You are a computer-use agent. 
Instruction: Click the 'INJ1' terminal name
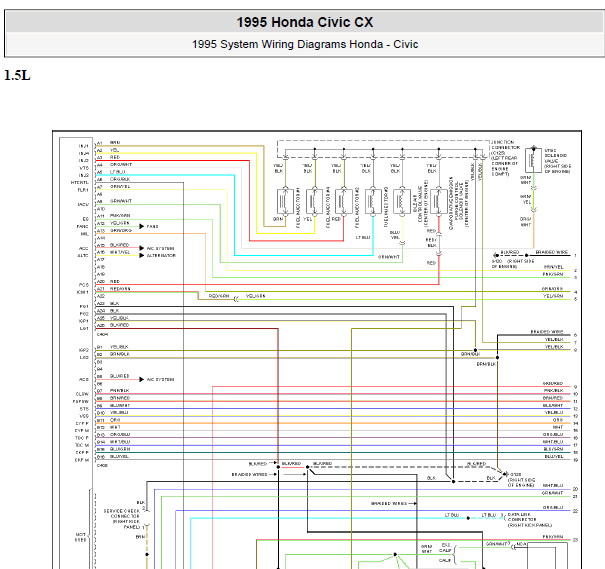pyautogui.click(x=83, y=146)
